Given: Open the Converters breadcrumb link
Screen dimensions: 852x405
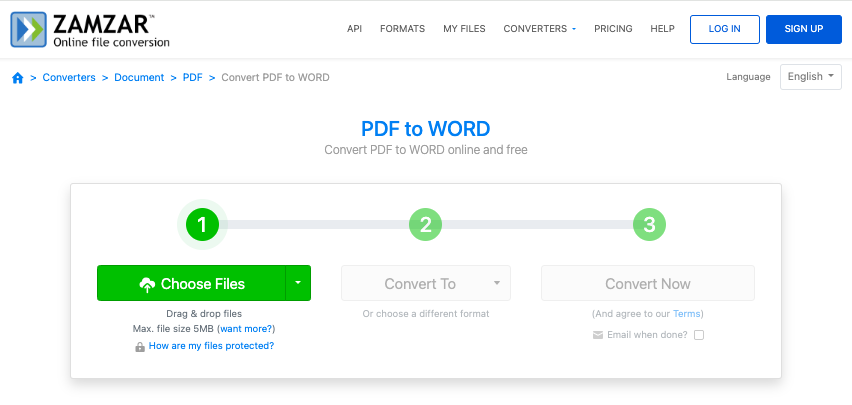Looking at the screenshot, I should click(x=69, y=78).
